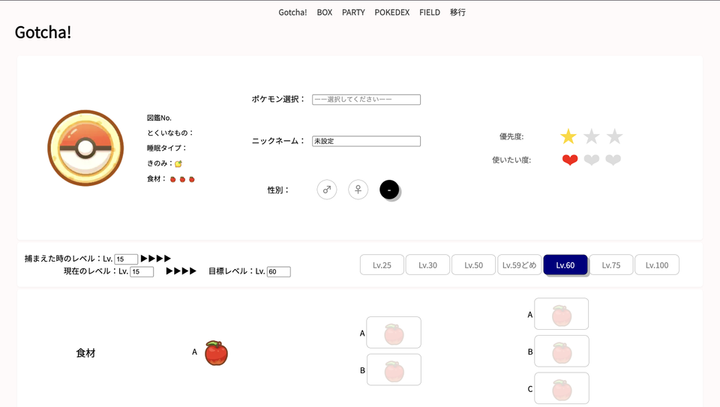
Task: Choose apple option B in the middle column
Action: [x=394, y=370]
